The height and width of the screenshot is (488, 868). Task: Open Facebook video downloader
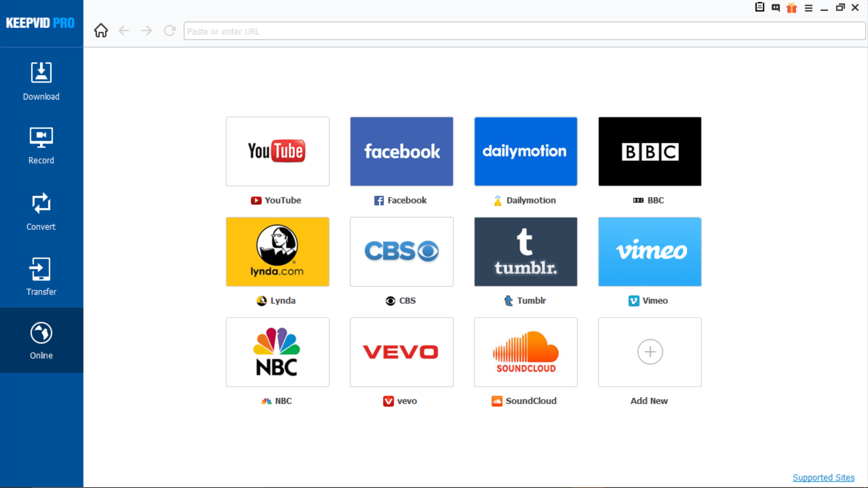coord(401,151)
